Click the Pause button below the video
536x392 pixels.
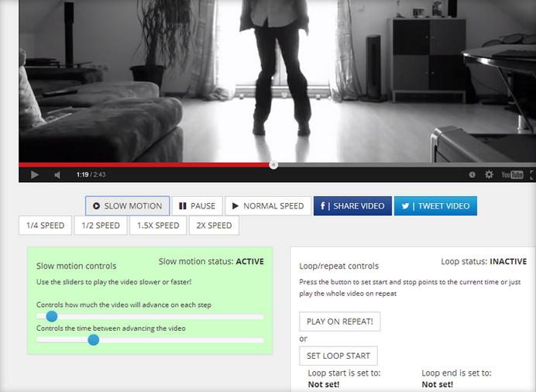[197, 206]
